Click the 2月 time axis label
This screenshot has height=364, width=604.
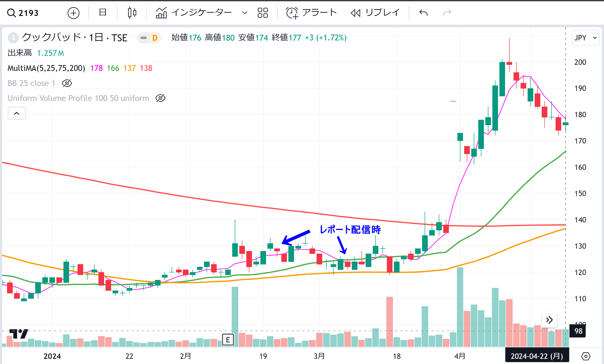185,356
